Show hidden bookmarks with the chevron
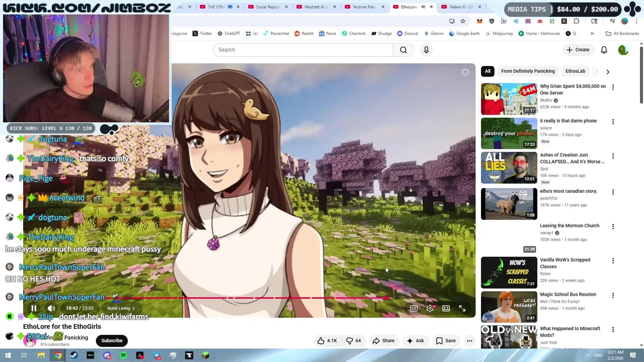644x362 pixels. pos(592,34)
